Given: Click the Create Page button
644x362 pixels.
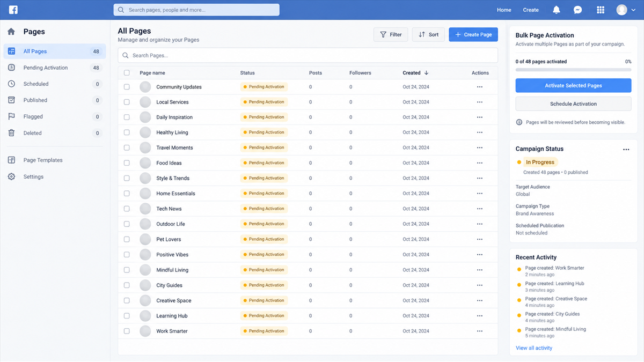Looking at the screenshot, I should [x=473, y=34].
